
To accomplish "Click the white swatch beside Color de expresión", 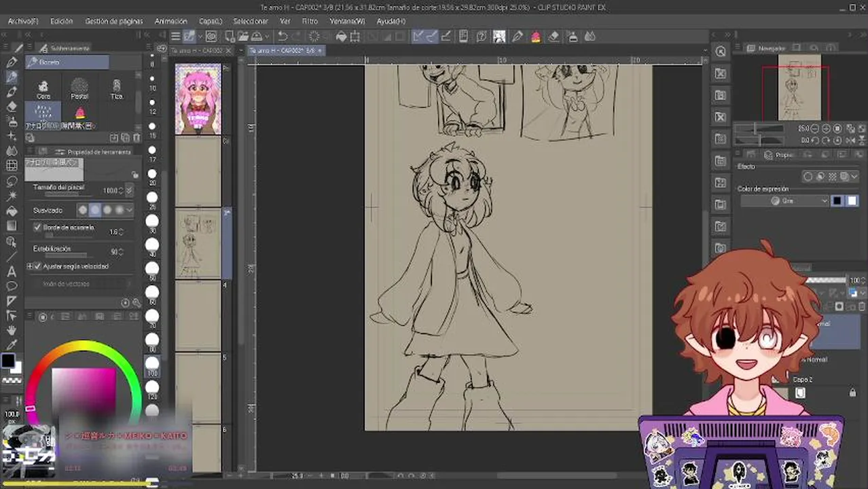I will (852, 201).
